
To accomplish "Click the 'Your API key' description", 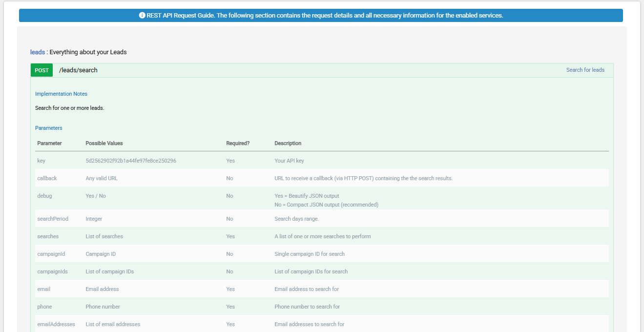I will 289,161.
